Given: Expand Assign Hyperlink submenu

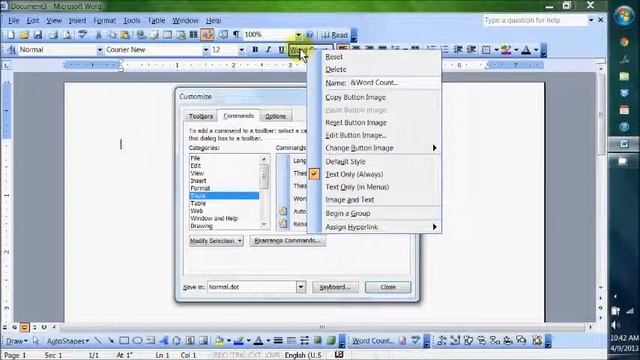Looking at the screenshot, I should [x=375, y=227].
